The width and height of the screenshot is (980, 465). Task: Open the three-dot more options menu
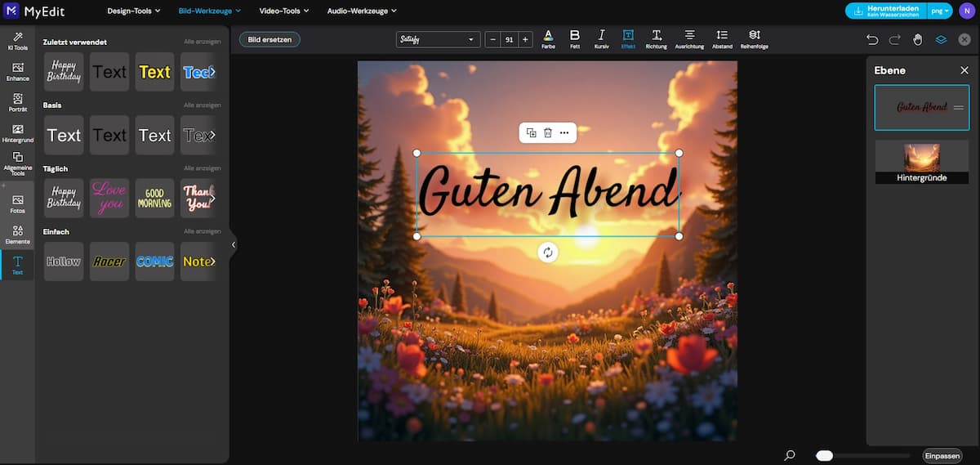[x=564, y=132]
